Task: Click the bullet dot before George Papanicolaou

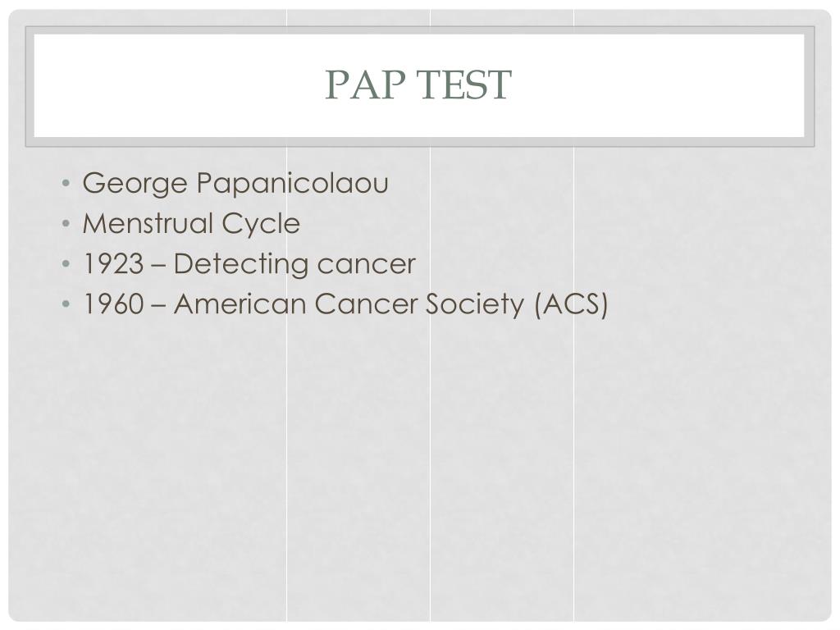Action: click(x=66, y=183)
